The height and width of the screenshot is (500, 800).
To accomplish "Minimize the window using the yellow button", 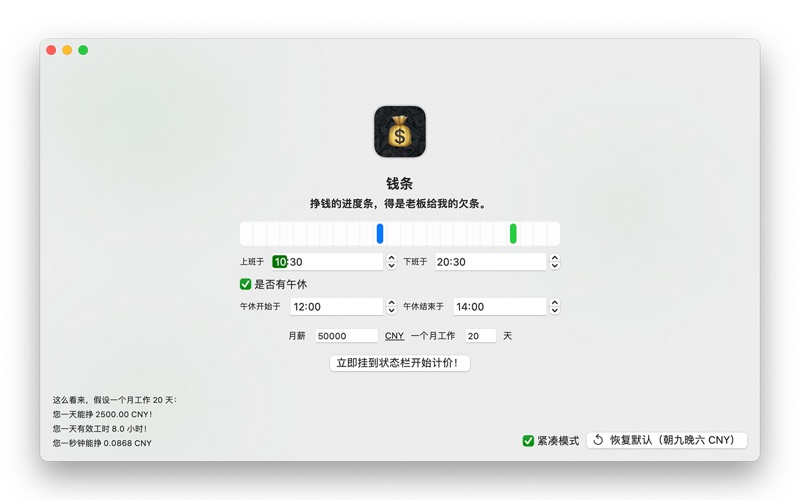I will click(67, 50).
